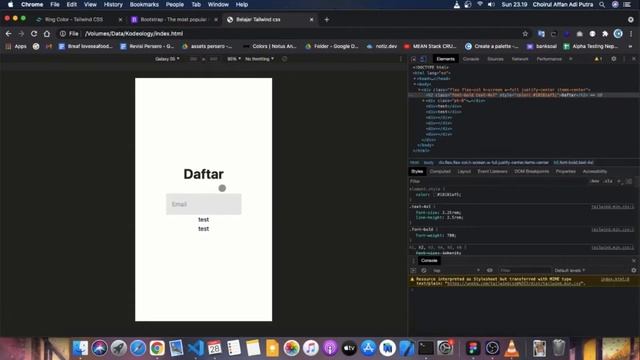Open a new tab with the plus button

(x=327, y=20)
